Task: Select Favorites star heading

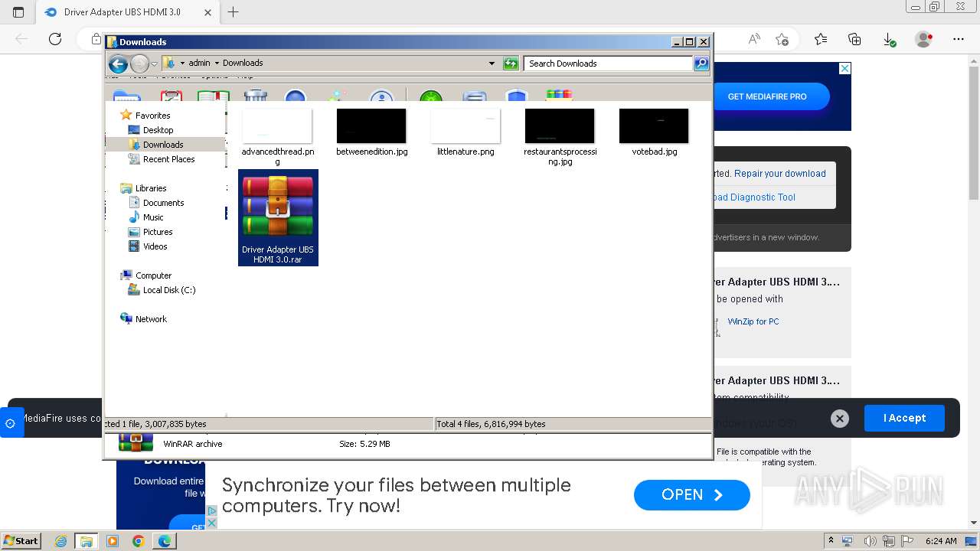Action: point(145,116)
